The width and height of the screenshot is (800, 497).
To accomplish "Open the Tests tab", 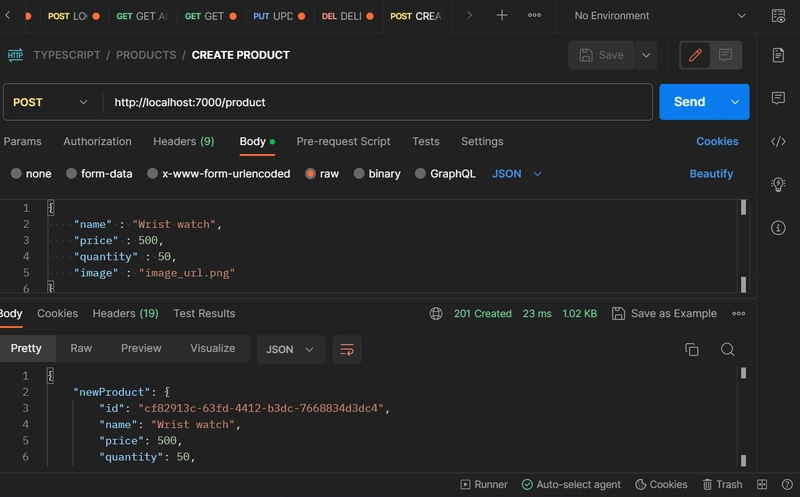I will [426, 141].
